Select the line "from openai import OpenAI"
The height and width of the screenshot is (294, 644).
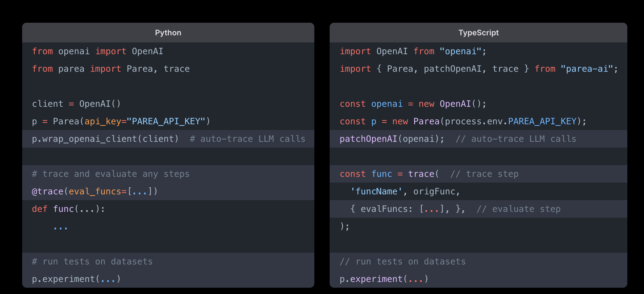point(98,51)
